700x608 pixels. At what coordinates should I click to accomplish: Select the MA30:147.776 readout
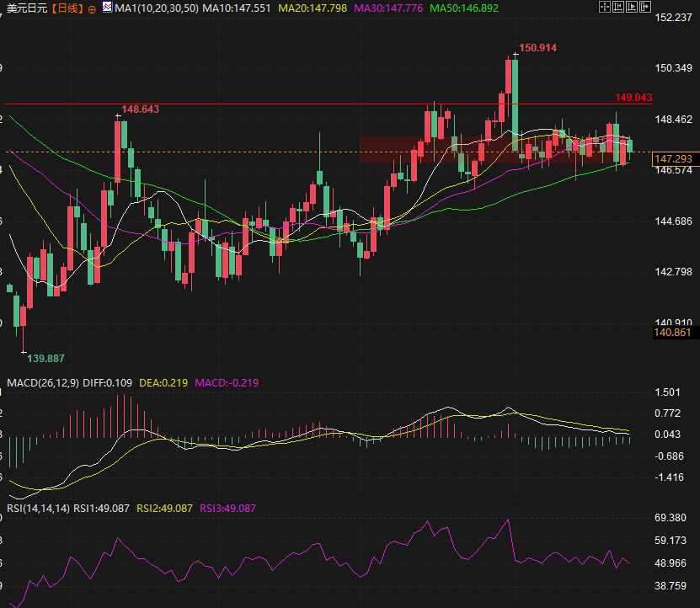click(388, 8)
